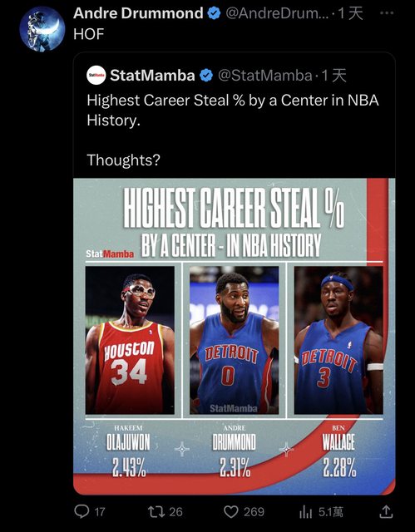415x532 pixels.
Task: Open the @StatMamba handle link
Action: pyautogui.click(x=264, y=76)
